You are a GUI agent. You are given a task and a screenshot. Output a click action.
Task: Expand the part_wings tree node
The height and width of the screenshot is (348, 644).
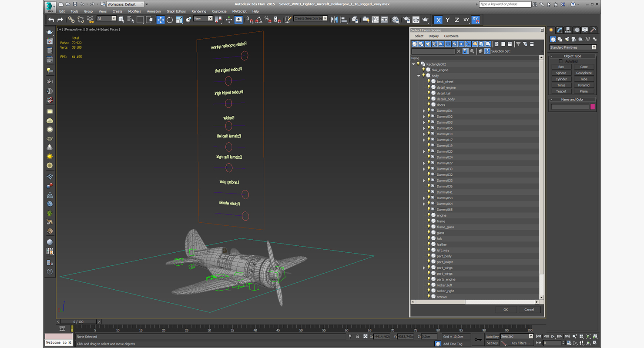point(424,268)
